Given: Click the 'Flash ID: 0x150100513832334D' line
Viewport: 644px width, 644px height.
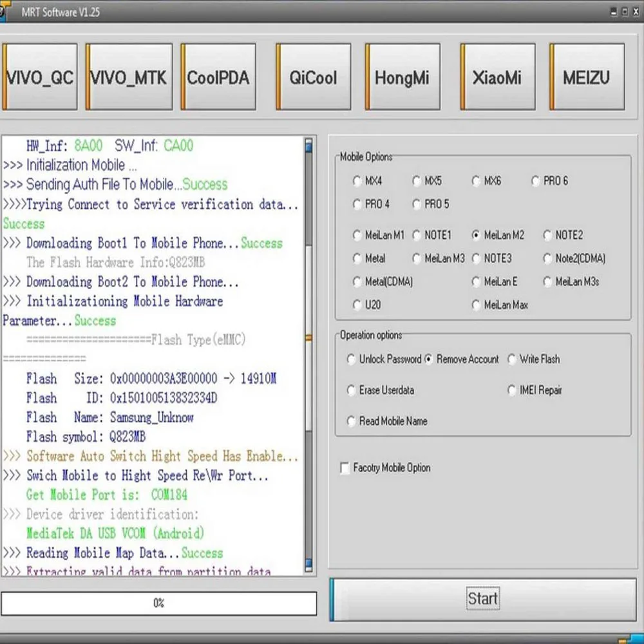Looking at the screenshot, I should 122,399.
